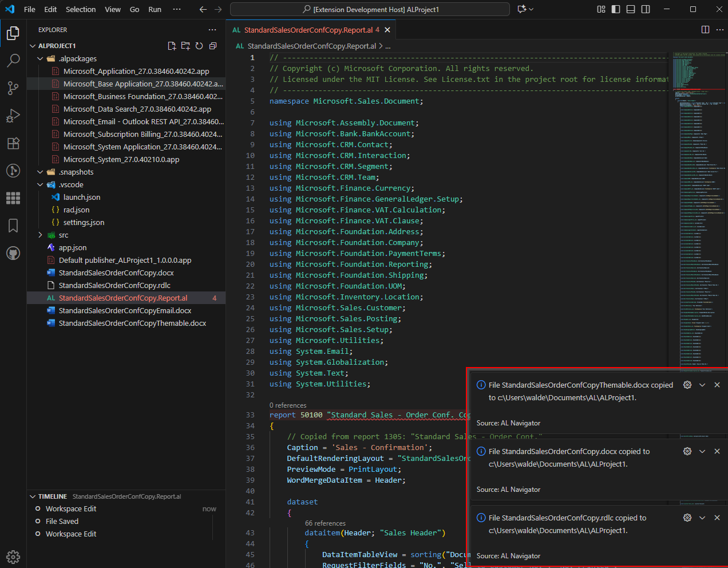
Task: Toggle the primary side bar layout button
Action: (616, 9)
